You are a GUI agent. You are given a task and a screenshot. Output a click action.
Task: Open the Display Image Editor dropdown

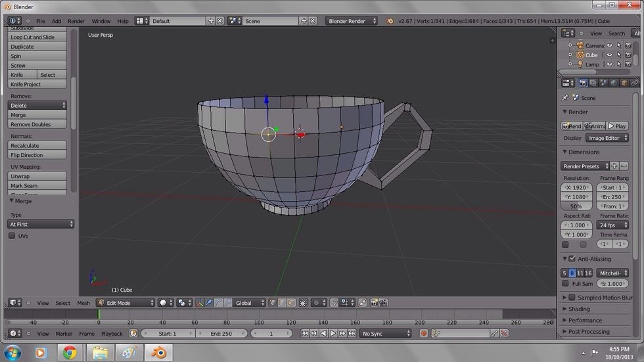[607, 139]
